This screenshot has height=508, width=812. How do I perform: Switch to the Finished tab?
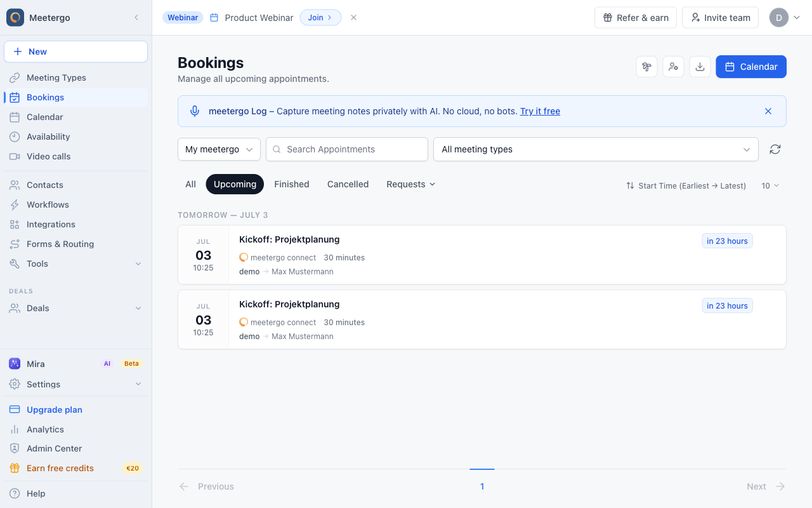click(292, 184)
